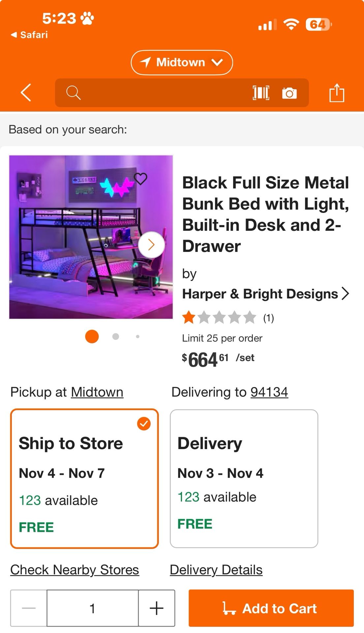Increase quantity with the plus stepper
Image resolution: width=364 pixels, height=633 pixels.
click(x=156, y=608)
